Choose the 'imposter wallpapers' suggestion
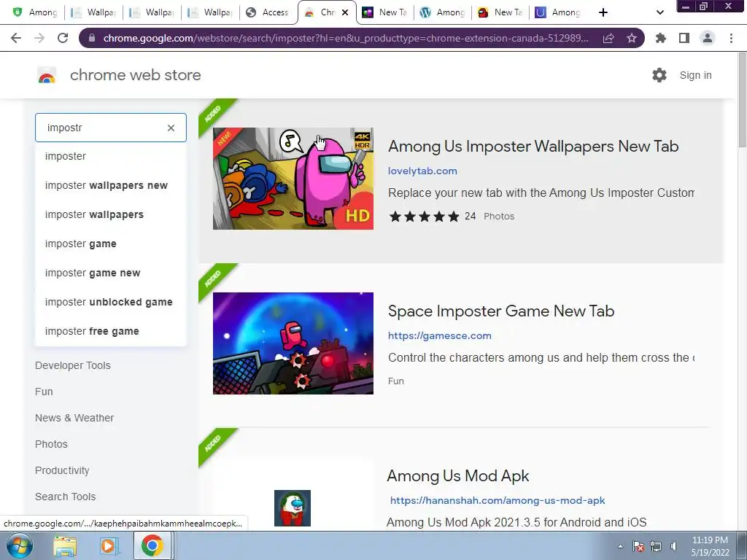The height and width of the screenshot is (560, 747). 111,214
